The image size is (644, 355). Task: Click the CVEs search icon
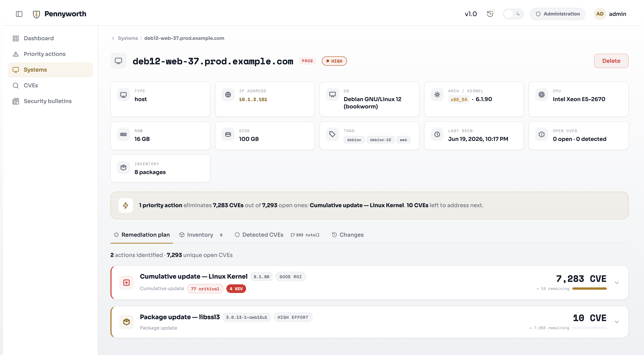(16, 85)
